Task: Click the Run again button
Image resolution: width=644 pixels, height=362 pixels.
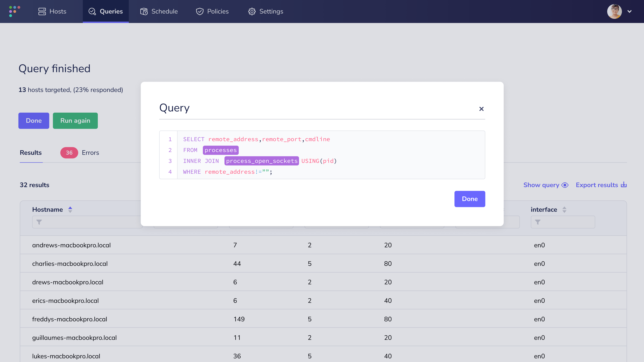Action: (75, 121)
